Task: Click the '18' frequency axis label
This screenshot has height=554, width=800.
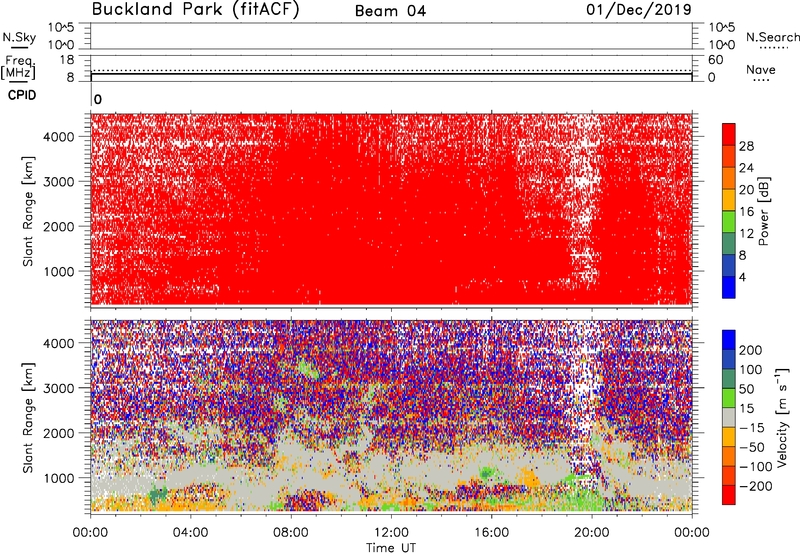Action: coord(67,60)
